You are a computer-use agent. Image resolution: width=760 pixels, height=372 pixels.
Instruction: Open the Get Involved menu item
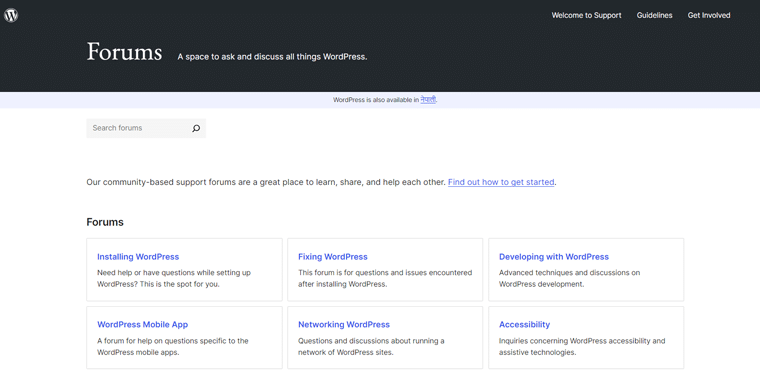coord(709,16)
